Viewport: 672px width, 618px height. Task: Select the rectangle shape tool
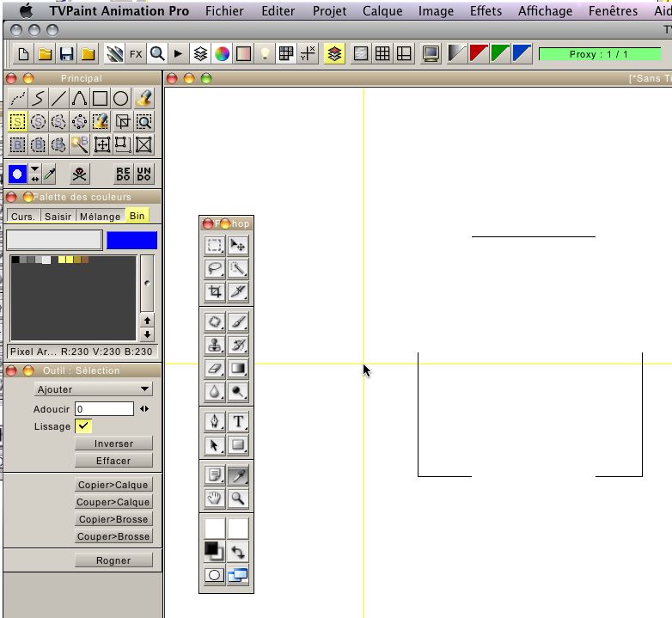pyautogui.click(x=101, y=99)
